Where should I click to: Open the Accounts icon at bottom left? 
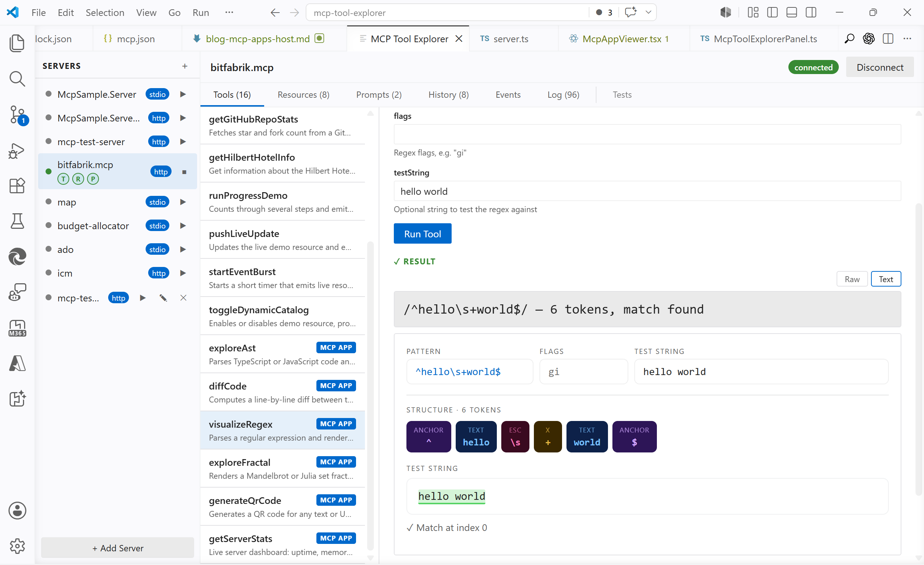[17, 511]
